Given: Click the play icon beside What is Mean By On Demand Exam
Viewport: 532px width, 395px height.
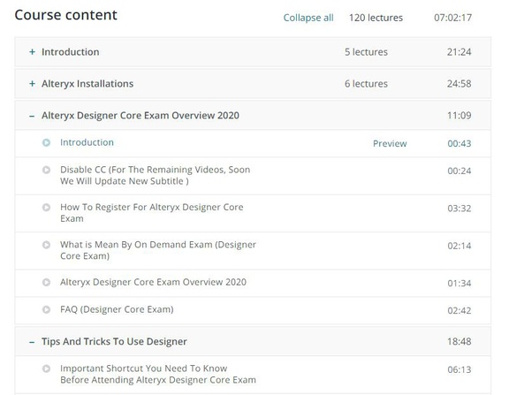Looking at the screenshot, I should click(x=46, y=245).
